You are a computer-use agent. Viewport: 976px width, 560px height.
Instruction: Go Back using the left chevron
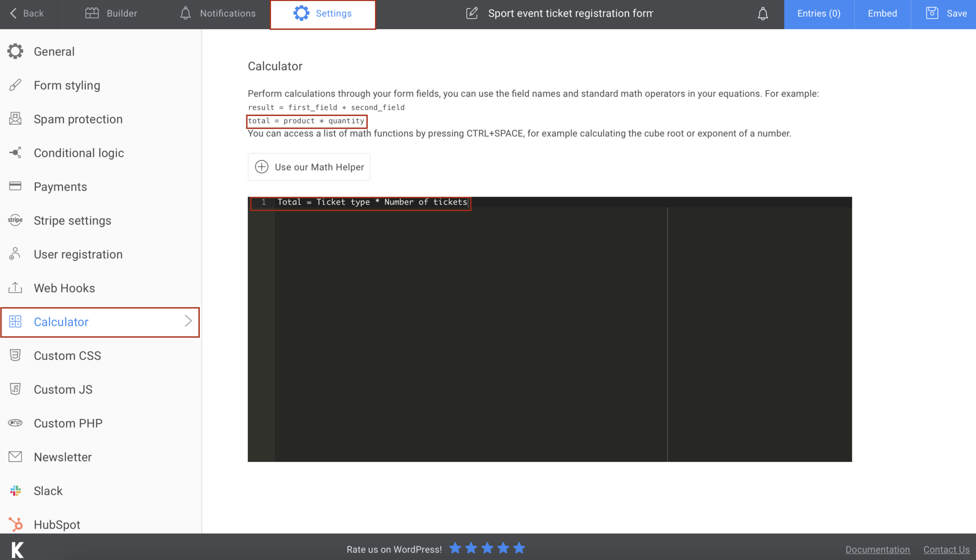(13, 13)
